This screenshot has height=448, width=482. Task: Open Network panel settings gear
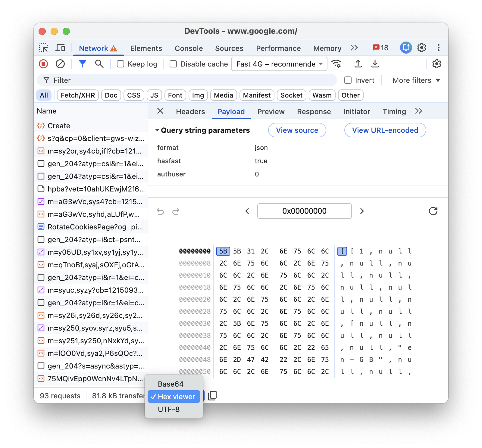click(437, 64)
